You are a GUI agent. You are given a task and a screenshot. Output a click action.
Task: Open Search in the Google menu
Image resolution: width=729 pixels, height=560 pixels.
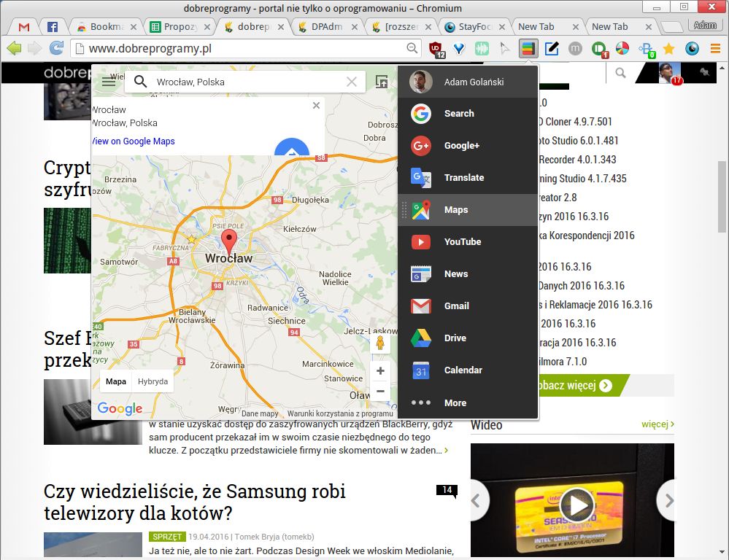pyautogui.click(x=468, y=114)
